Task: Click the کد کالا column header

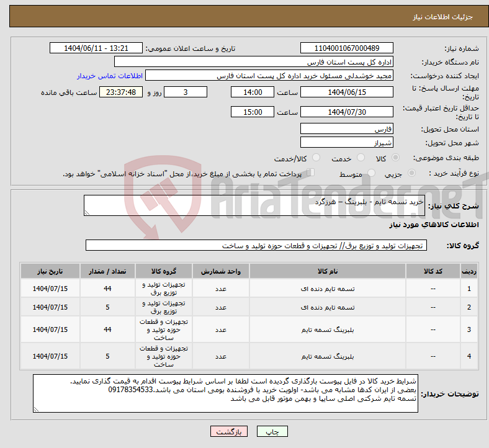Action: tap(433, 271)
